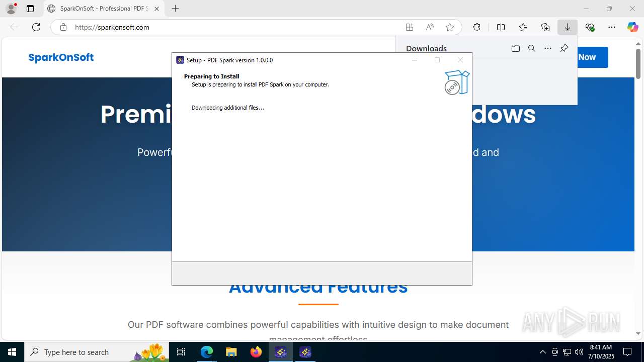Select first PDF Spark taskbar icon
The width and height of the screenshot is (644, 362).
[x=281, y=352]
